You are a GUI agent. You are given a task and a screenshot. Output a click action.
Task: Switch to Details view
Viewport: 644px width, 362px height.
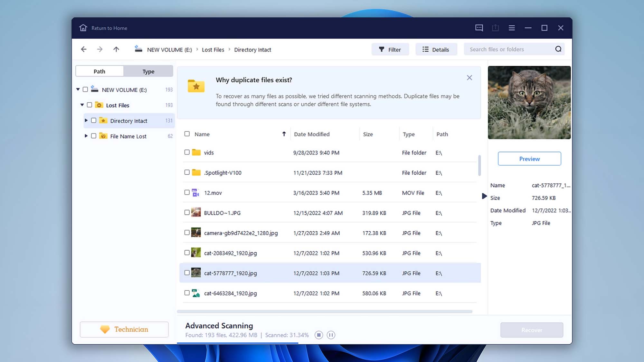pos(436,49)
